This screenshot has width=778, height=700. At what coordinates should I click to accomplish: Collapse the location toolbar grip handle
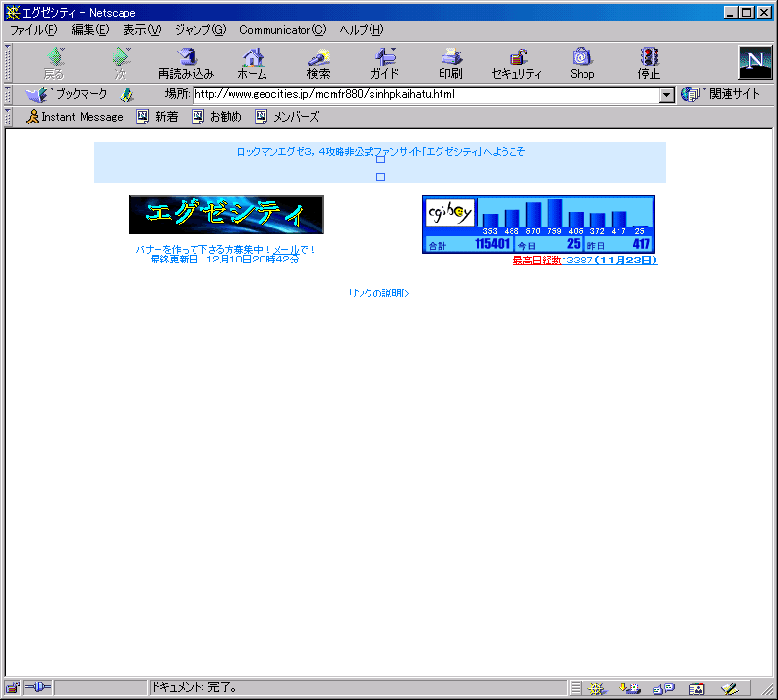[8, 94]
